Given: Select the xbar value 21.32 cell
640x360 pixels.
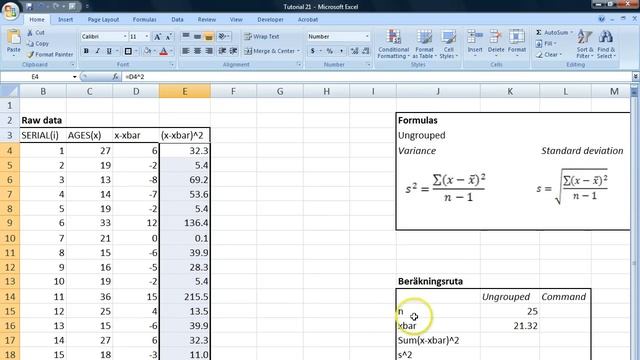Looking at the screenshot, I should 510,326.
